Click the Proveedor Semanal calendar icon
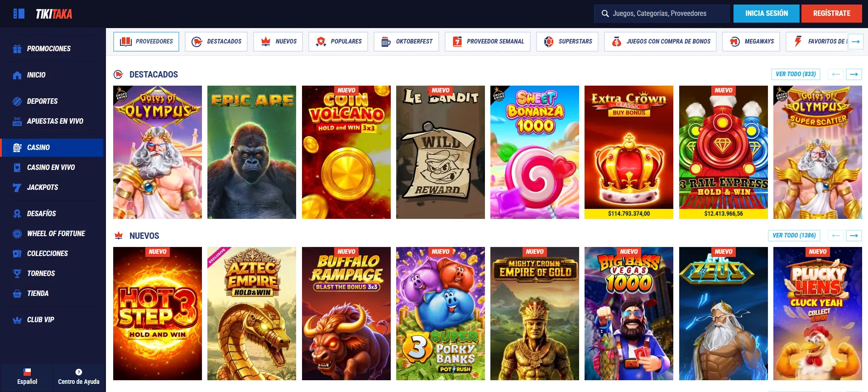868x392 pixels. point(457,42)
